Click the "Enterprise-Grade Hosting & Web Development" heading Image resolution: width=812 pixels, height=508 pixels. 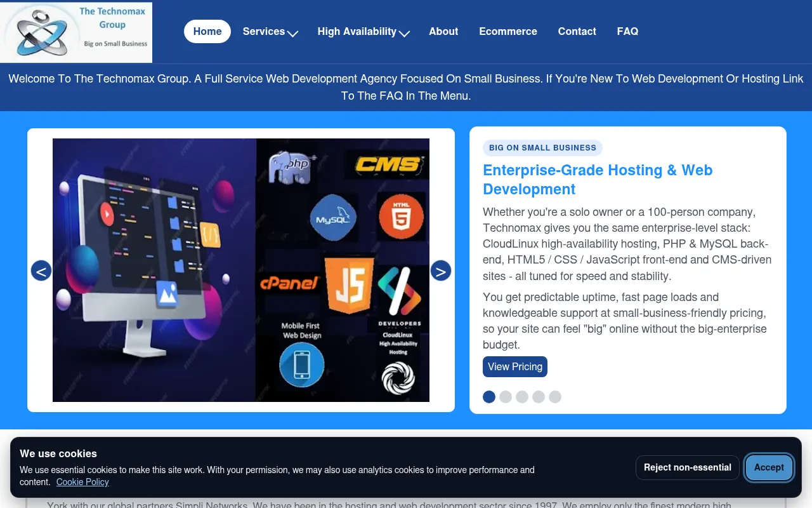[598, 180]
